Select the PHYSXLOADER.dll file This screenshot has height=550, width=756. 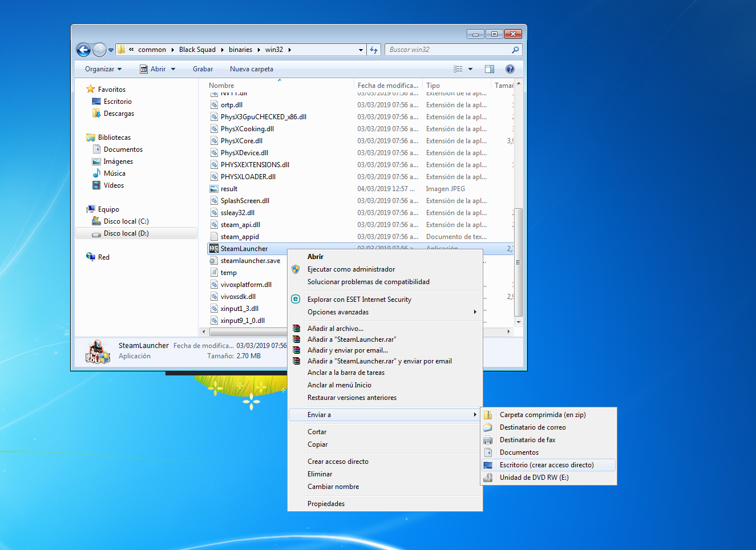[248, 177]
